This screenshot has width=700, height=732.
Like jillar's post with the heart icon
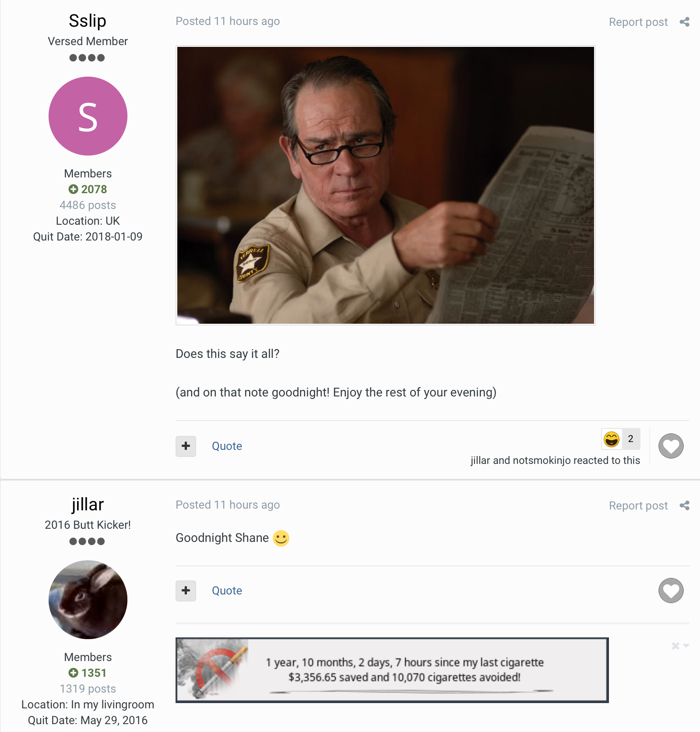pos(671,591)
